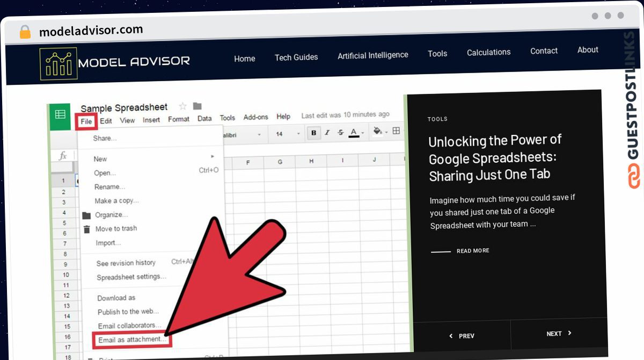Toggle Strikethrough formatting in Sheets toolbar

coord(340,132)
